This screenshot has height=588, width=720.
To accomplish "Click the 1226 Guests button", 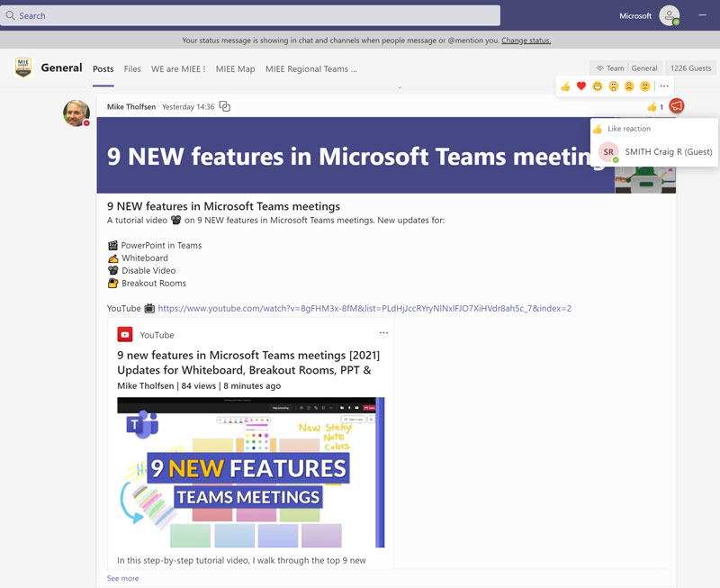I will pyautogui.click(x=690, y=68).
